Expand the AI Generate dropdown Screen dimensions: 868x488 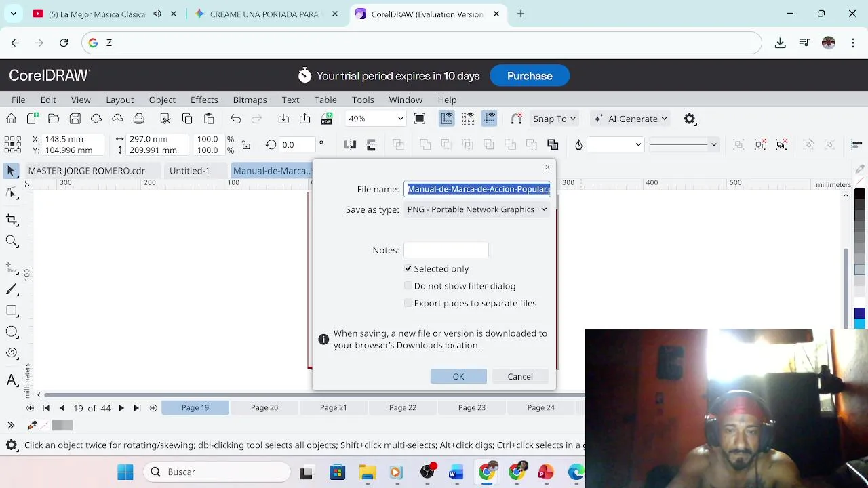tap(664, 119)
